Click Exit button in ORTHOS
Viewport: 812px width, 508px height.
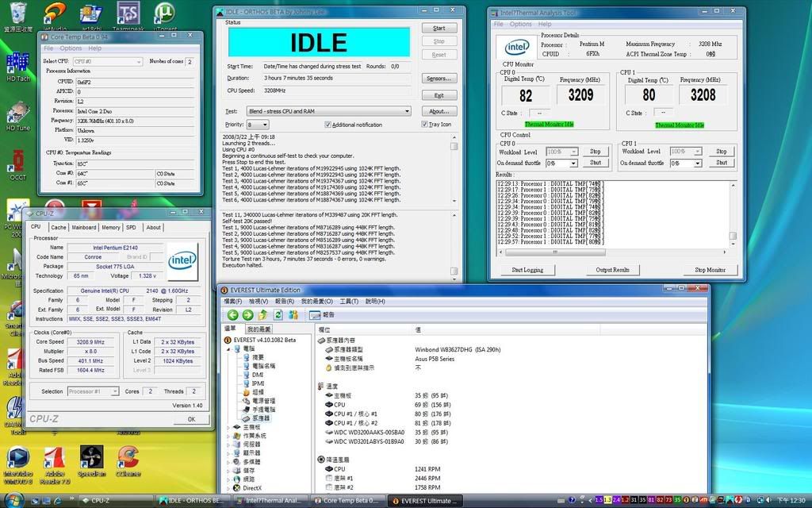[x=439, y=95]
